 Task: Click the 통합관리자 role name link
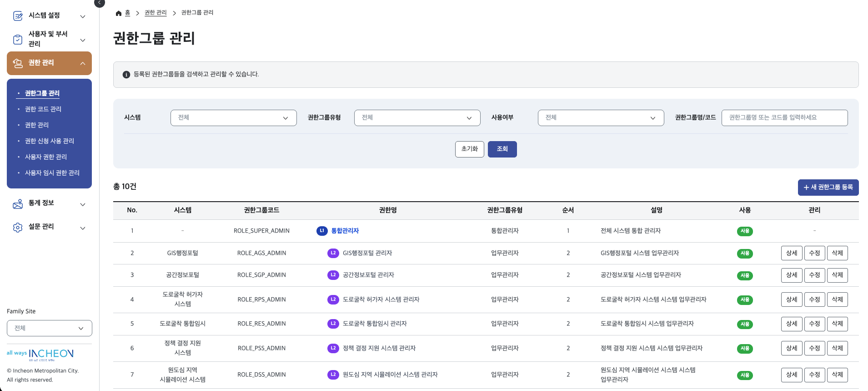tap(345, 231)
